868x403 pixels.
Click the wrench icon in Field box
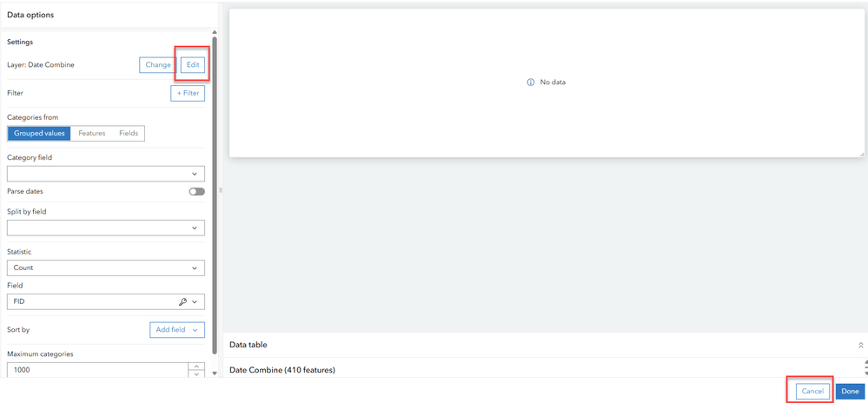(183, 301)
